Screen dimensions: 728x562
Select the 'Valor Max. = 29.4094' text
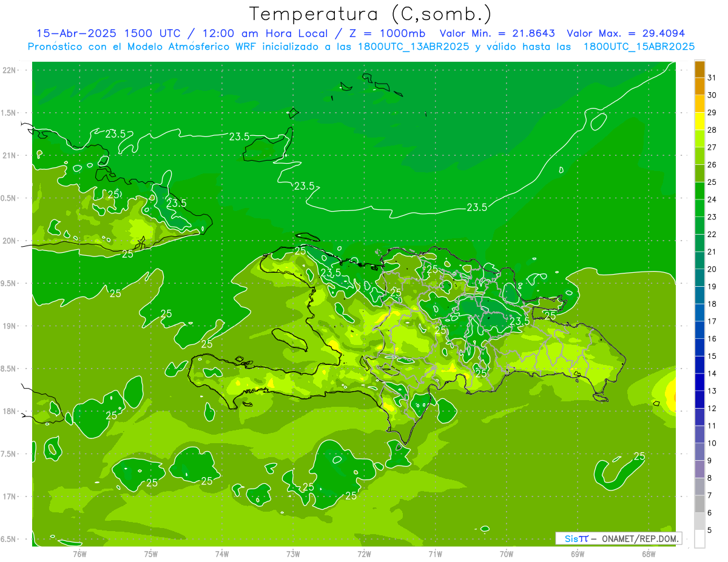click(x=626, y=33)
